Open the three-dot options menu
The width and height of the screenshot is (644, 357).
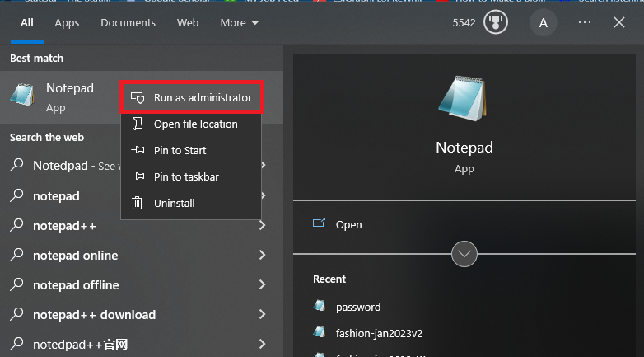585,22
